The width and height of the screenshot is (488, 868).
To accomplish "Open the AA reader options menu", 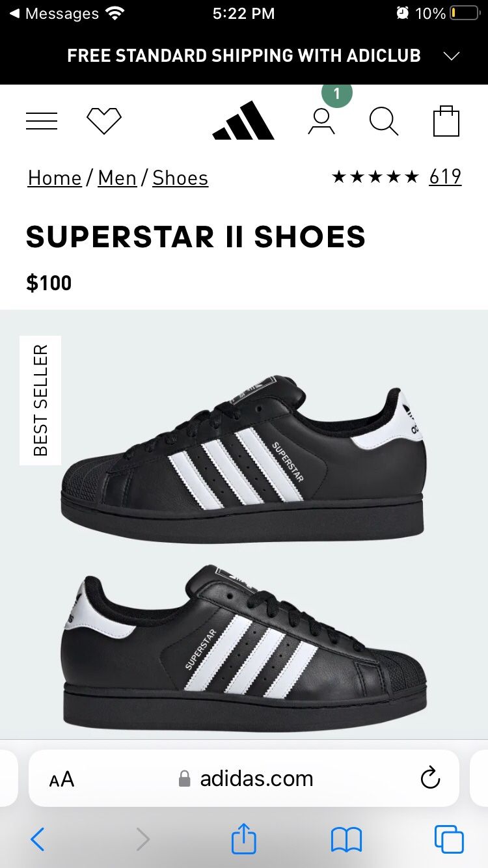I will [x=62, y=779].
